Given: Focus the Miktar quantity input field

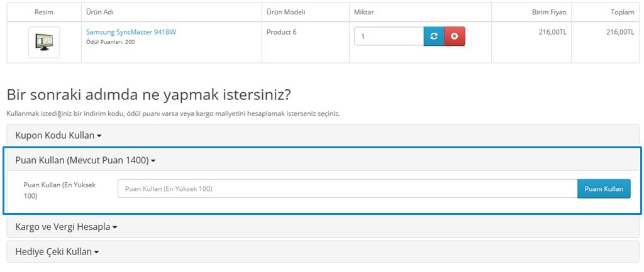Looking at the screenshot, I should pos(389,36).
